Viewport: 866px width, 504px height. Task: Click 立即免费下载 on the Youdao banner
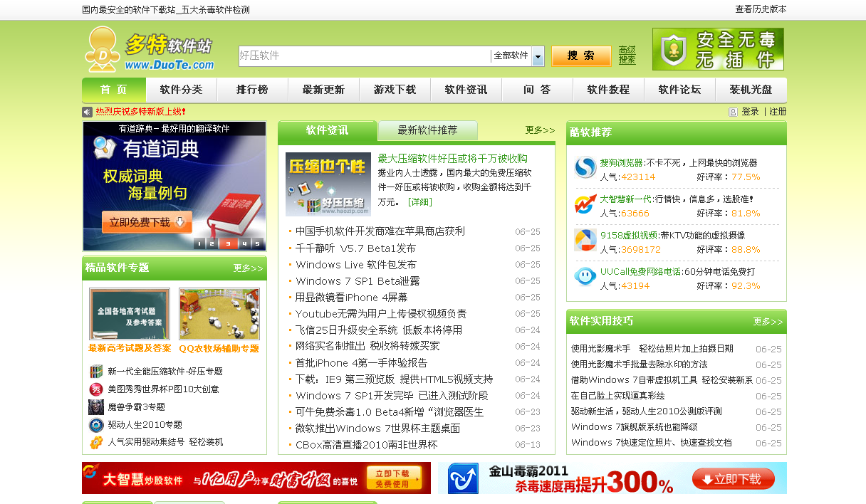point(147,222)
